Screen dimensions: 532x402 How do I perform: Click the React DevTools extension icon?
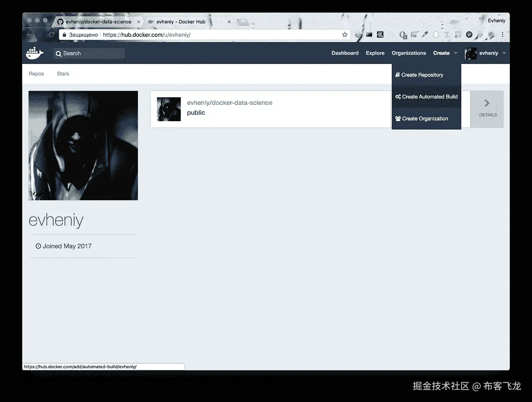380,35
